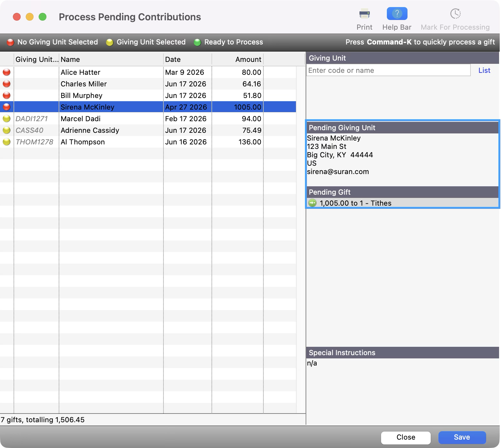The height and width of the screenshot is (448, 501).
Task: Select the Charles Miller row
Action: pyautogui.click(x=148, y=84)
